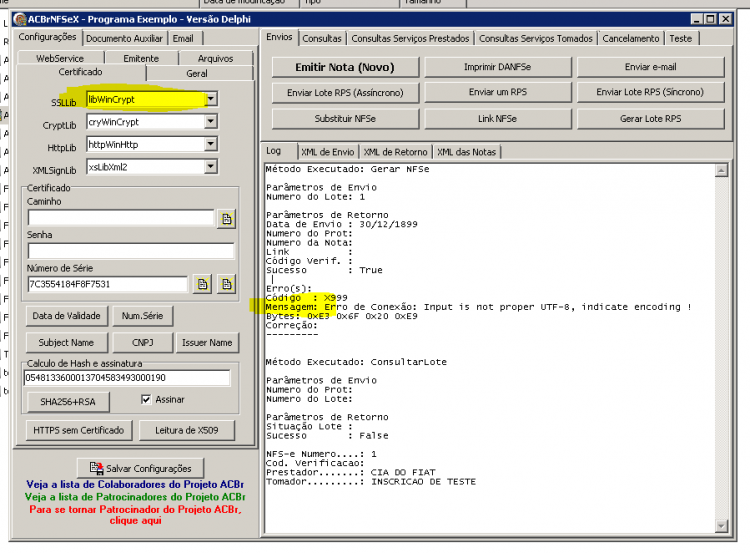Screen dimensions: 750x553
Task: Click SHA256+RSA button
Action: [68, 402]
